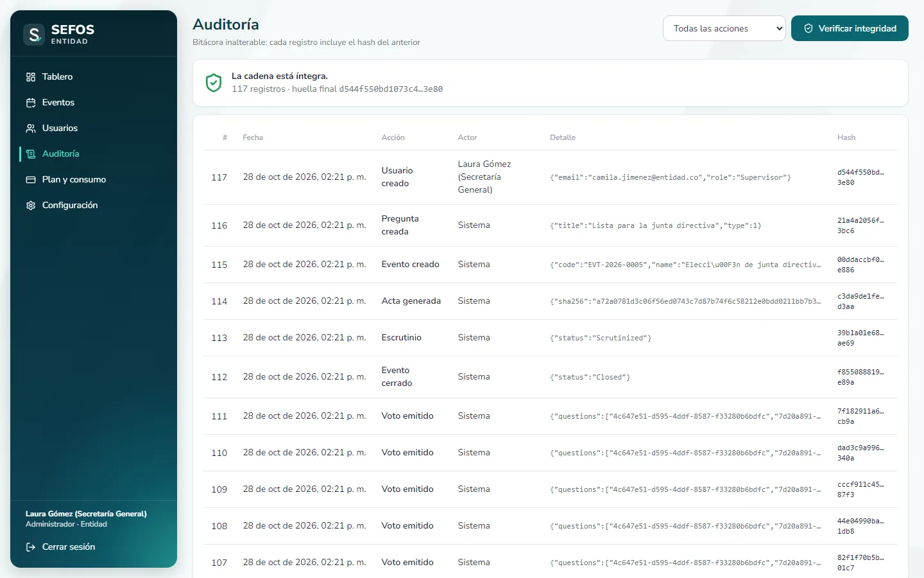Click the Auditoría log icon
The width and height of the screenshot is (924, 578).
31,154
